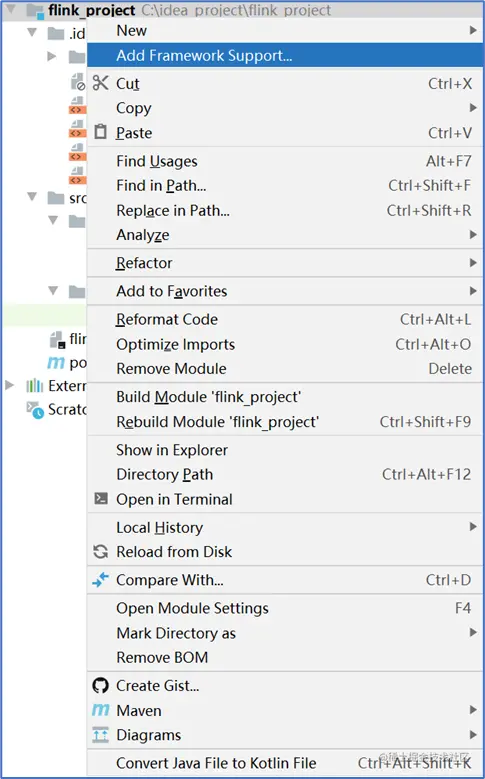Viewport: 485px width, 779px height.
Task: Click the External Libraries bars icon
Action: [34, 386]
